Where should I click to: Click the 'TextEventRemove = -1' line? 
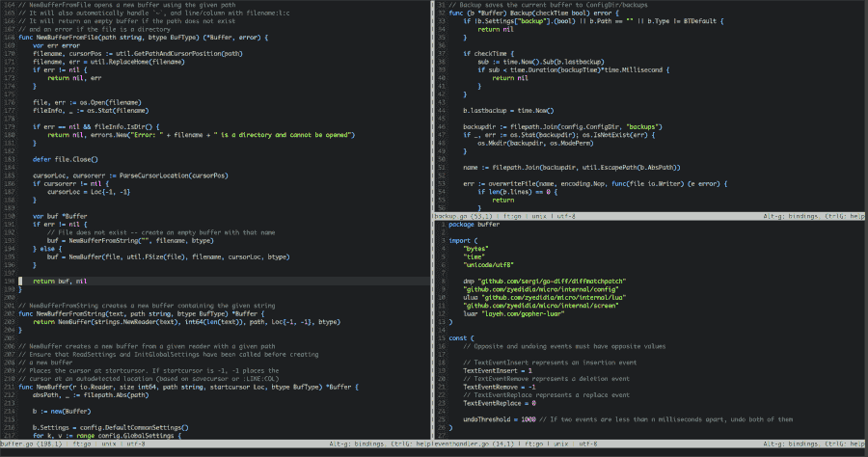[x=500, y=387]
